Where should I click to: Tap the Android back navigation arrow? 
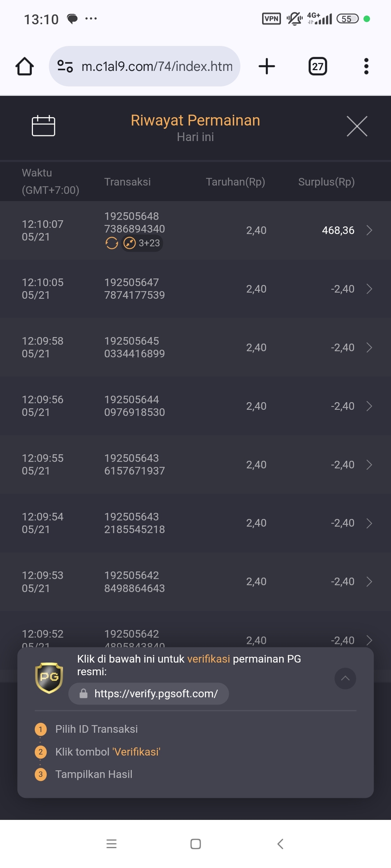[280, 844]
